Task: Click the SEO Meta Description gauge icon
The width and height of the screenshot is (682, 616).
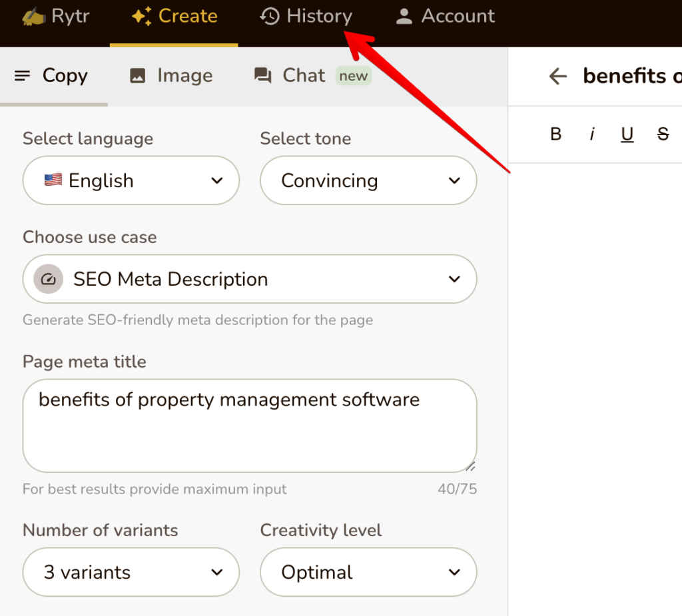Action: tap(48, 279)
